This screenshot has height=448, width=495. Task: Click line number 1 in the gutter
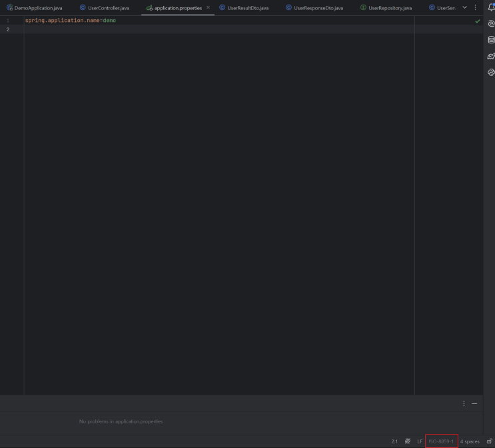click(8, 20)
